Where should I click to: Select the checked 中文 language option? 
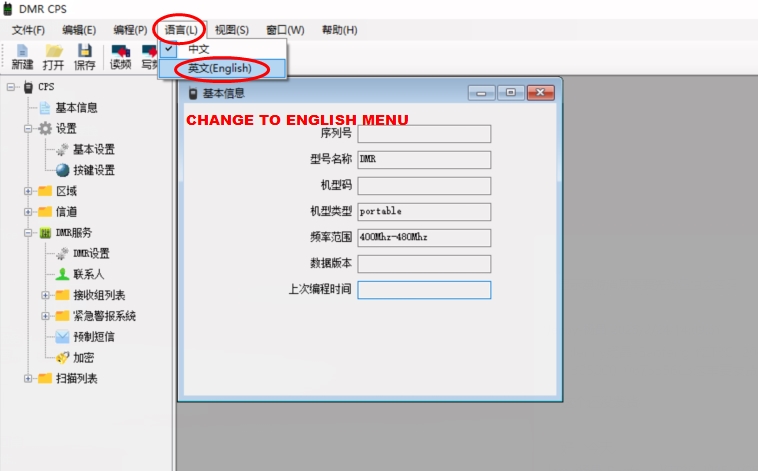click(x=199, y=49)
